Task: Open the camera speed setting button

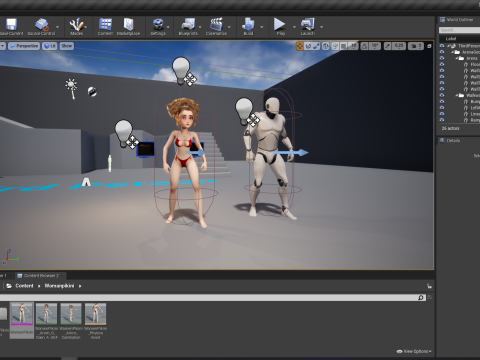Action: pos(416,46)
